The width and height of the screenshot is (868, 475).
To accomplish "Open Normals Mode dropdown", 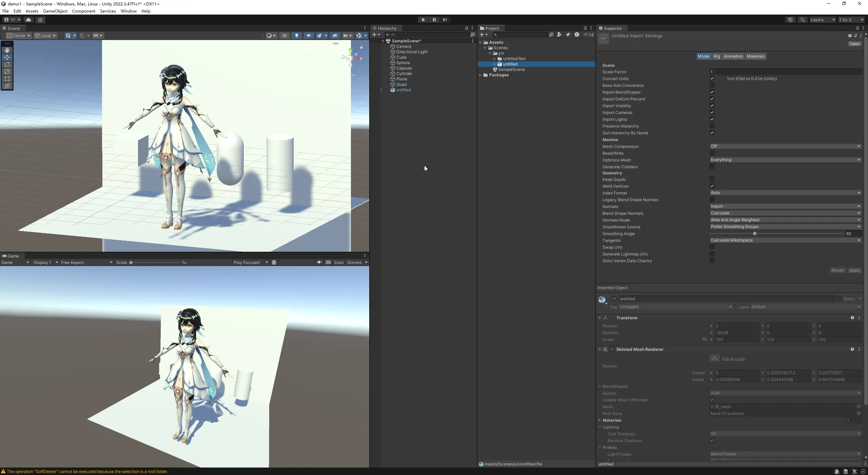I will click(x=786, y=220).
